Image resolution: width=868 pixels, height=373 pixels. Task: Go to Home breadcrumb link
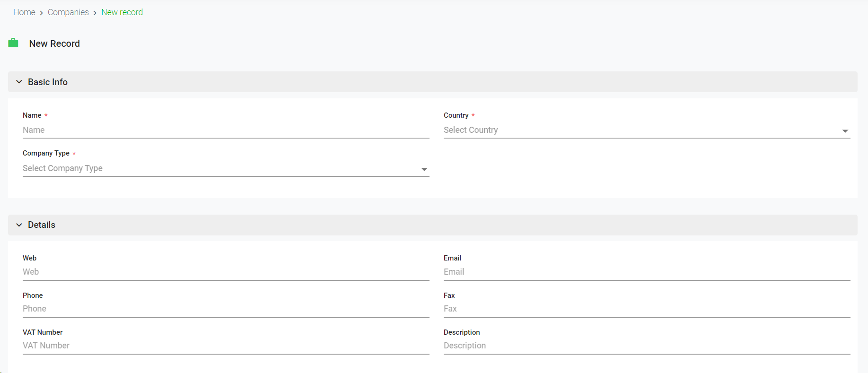pos(24,12)
